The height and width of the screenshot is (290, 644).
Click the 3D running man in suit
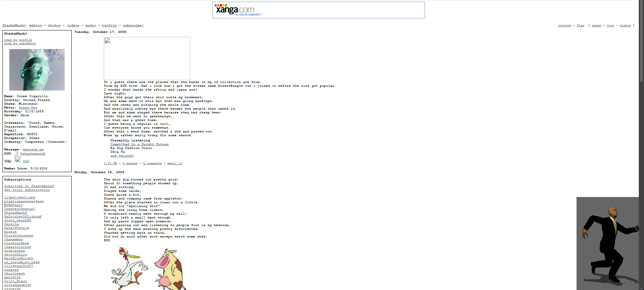[610, 244]
